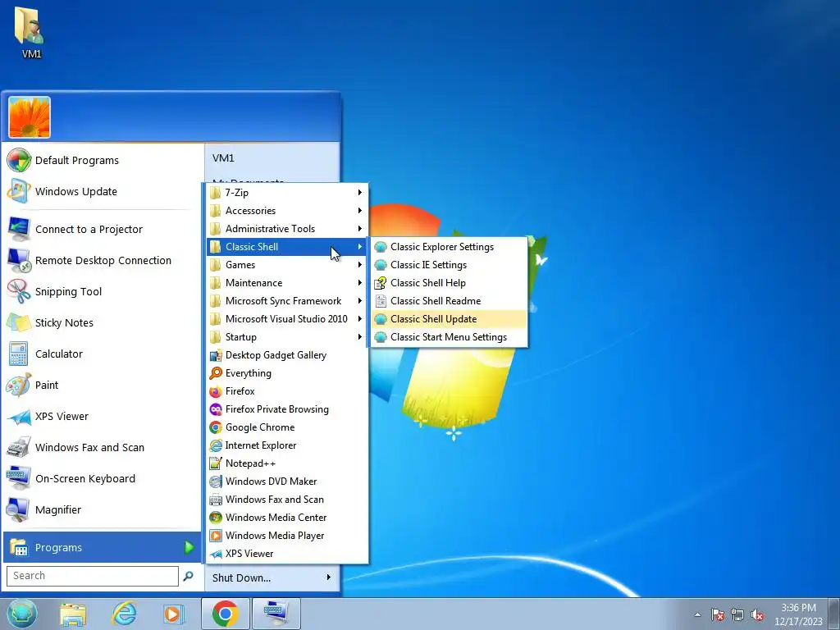Click the Search input box

pyautogui.click(x=92, y=576)
